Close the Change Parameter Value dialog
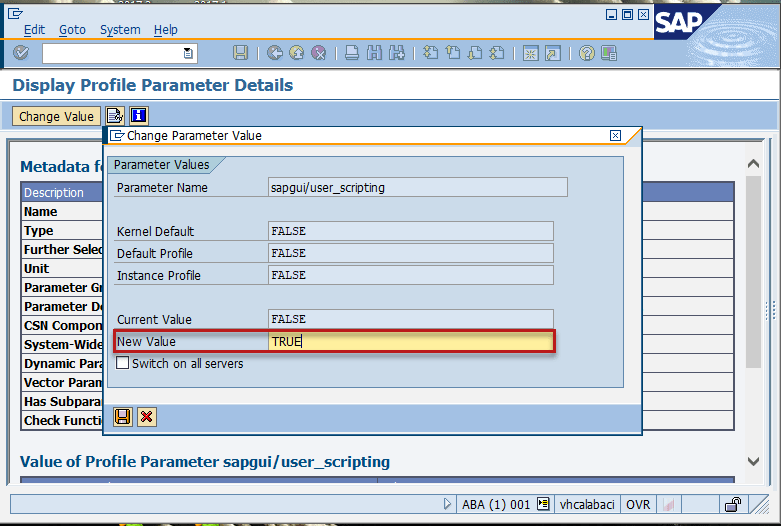 pos(615,135)
